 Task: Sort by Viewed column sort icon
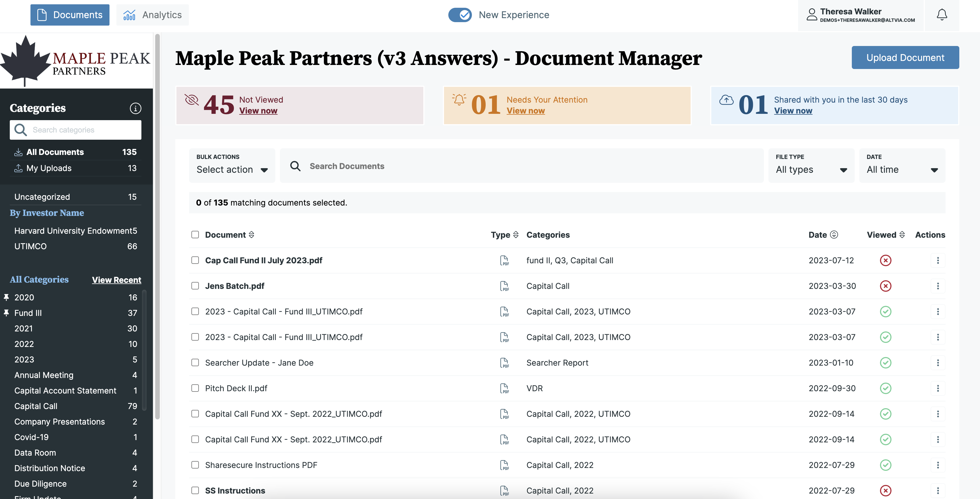click(x=902, y=235)
